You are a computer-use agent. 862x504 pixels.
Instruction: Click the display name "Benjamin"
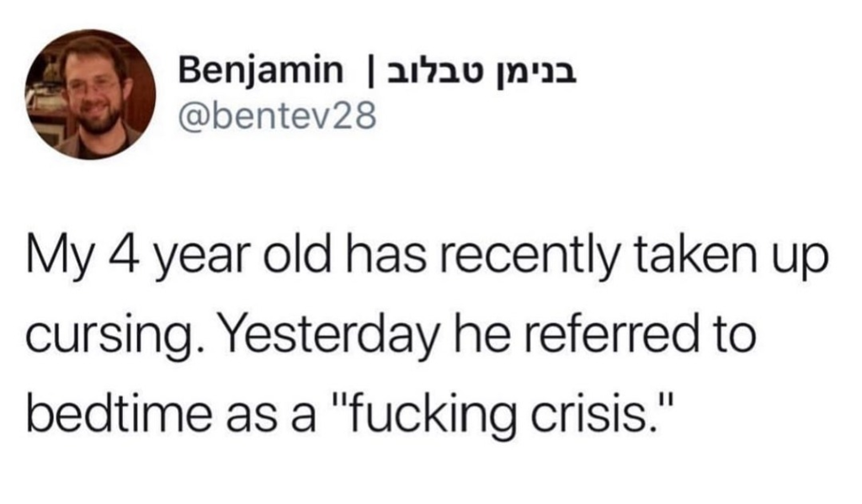(x=259, y=73)
